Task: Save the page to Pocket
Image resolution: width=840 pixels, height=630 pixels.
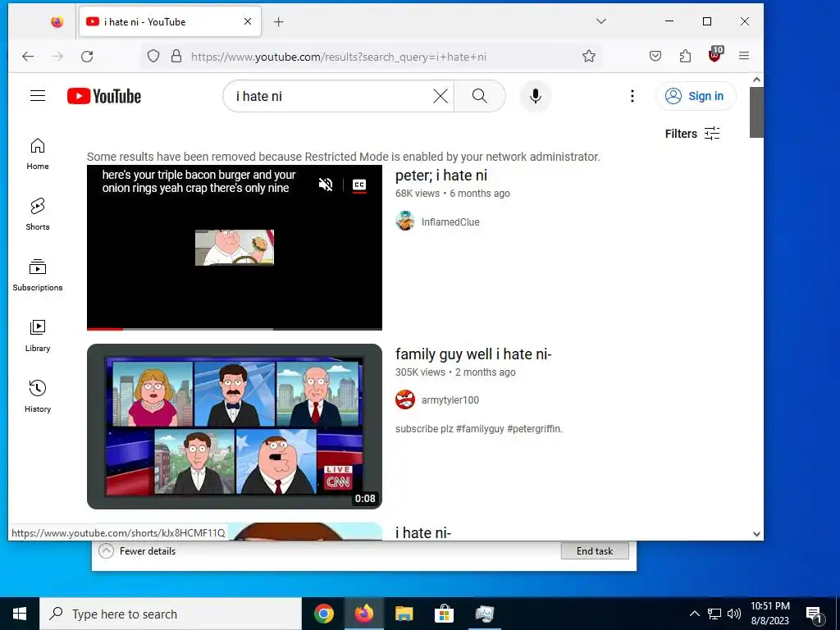Action: point(655,56)
